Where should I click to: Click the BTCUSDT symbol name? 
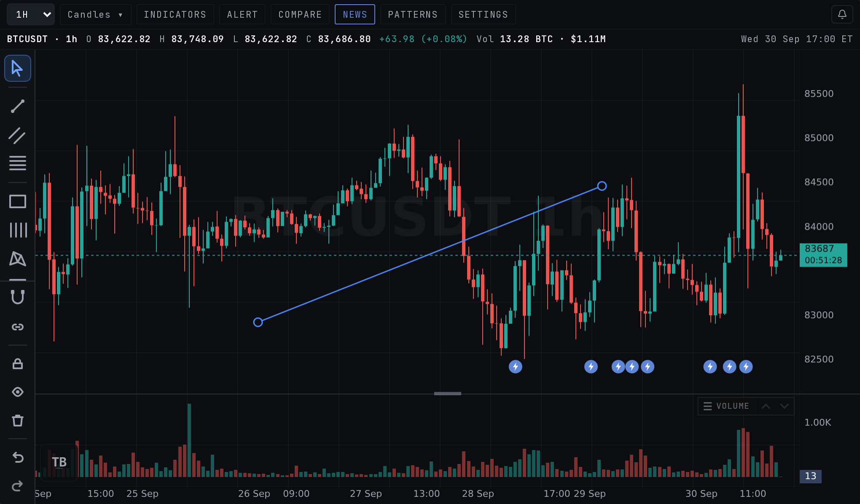pyautogui.click(x=27, y=39)
